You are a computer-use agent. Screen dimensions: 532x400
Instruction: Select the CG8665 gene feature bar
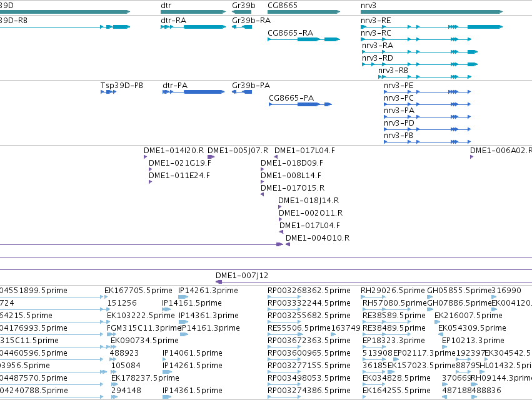click(x=304, y=12)
